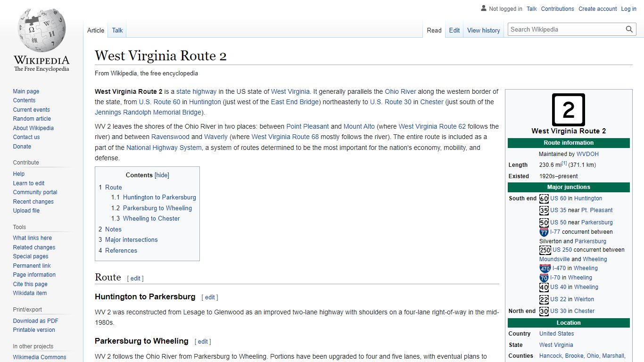644x362 pixels.
Task: Switch to the Article tab
Action: tap(96, 30)
